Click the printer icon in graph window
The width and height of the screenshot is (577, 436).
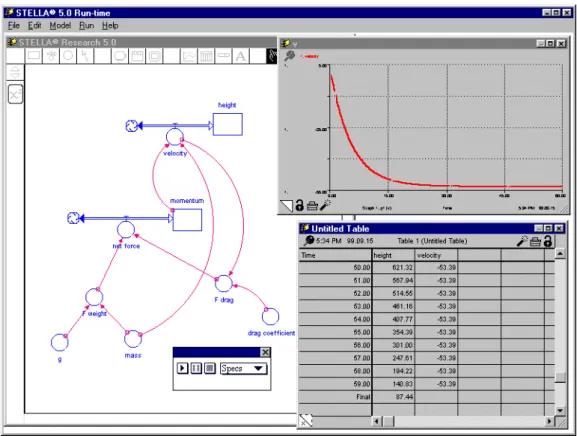[x=312, y=206]
